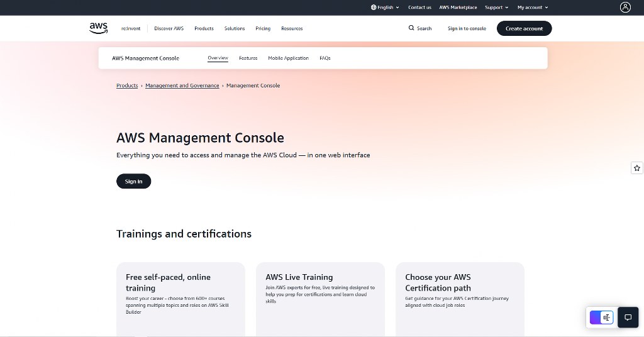This screenshot has width=644, height=337.
Task: Click the AWS Management Console main heading
Action: pos(200,138)
